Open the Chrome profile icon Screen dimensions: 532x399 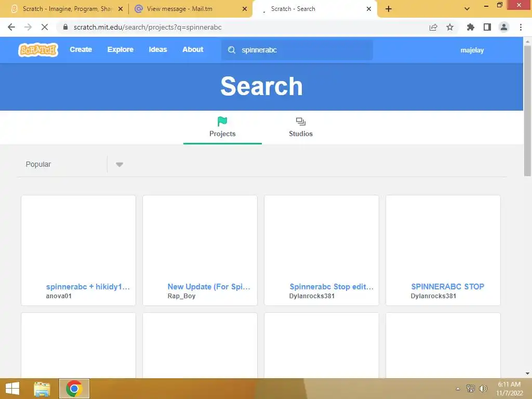[x=504, y=27]
